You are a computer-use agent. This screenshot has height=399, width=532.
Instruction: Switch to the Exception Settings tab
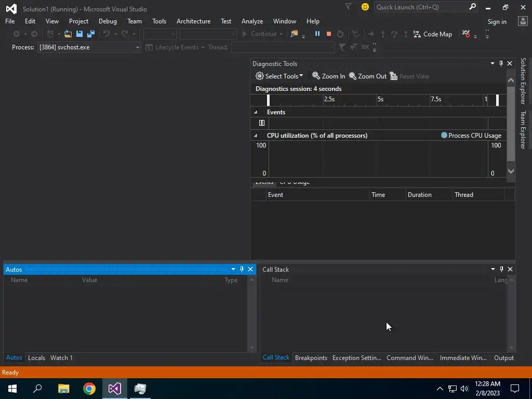point(356,357)
